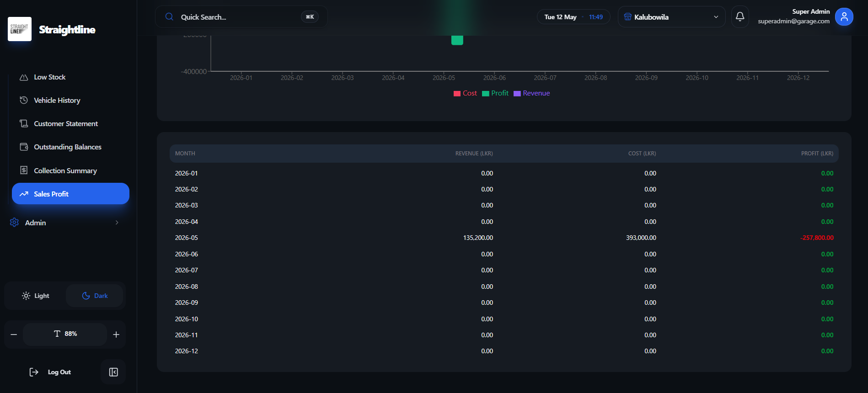Image resolution: width=868 pixels, height=393 pixels.
Task: Open the Collection Summary report
Action: [x=70, y=170]
